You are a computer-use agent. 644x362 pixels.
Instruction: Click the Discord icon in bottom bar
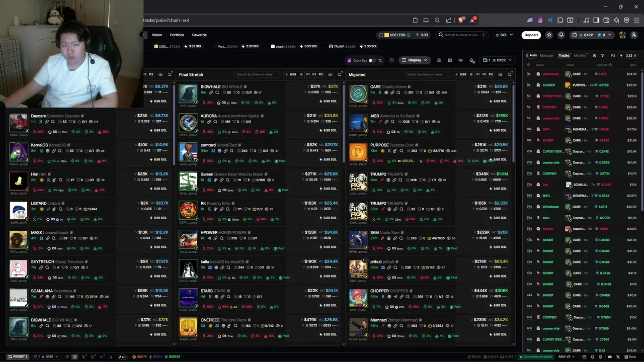coord(610,357)
